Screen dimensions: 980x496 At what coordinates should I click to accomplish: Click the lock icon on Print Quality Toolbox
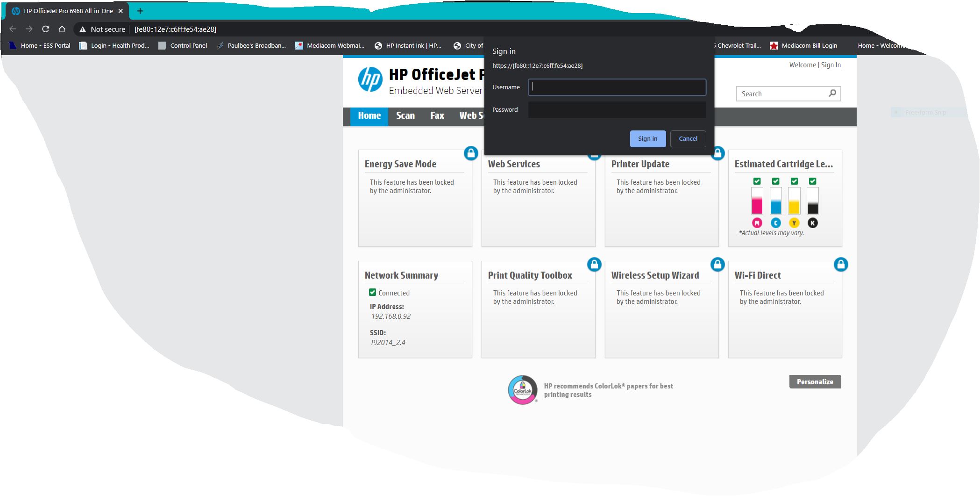pyautogui.click(x=594, y=264)
